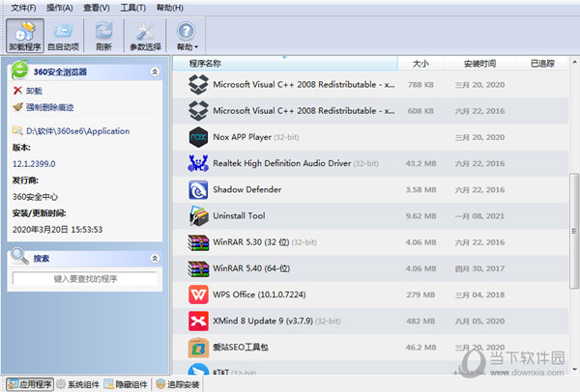This screenshot has height=392, width=580.
Task: Open 参数选择 preferences
Action: click(x=145, y=36)
